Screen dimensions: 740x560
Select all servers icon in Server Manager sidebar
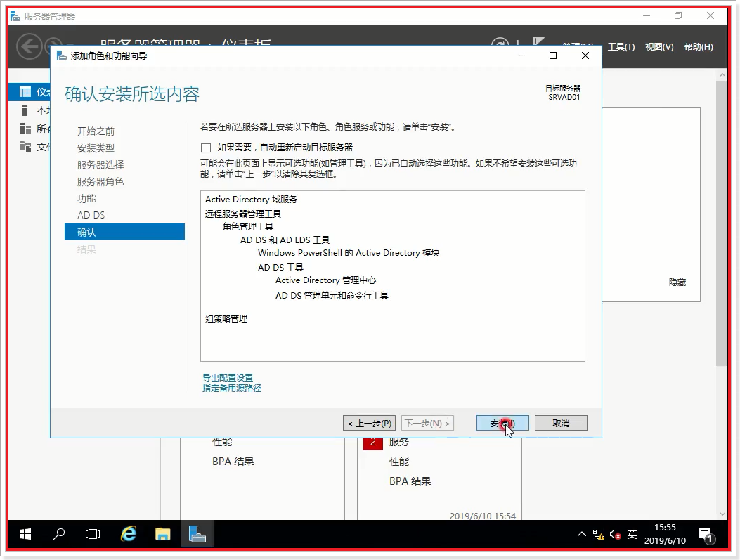click(25, 129)
